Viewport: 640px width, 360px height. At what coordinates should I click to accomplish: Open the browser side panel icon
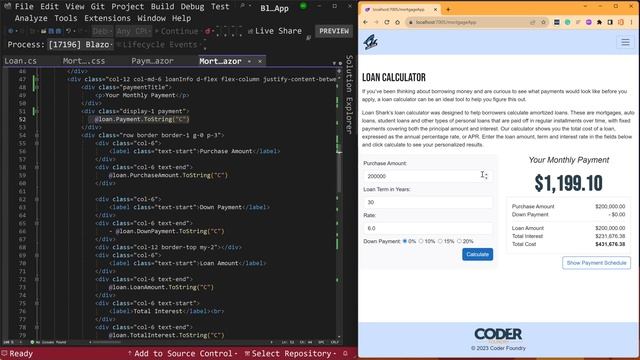pos(610,22)
